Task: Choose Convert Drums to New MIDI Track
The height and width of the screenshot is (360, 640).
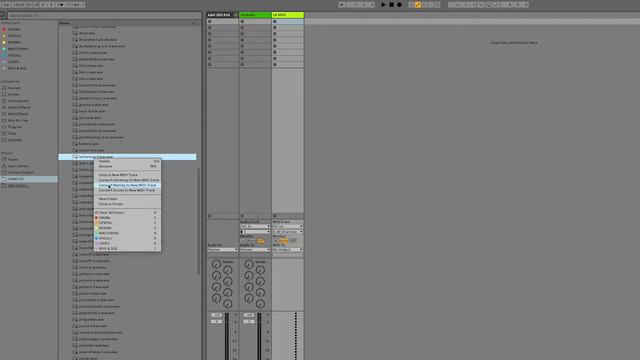Action: (x=127, y=190)
